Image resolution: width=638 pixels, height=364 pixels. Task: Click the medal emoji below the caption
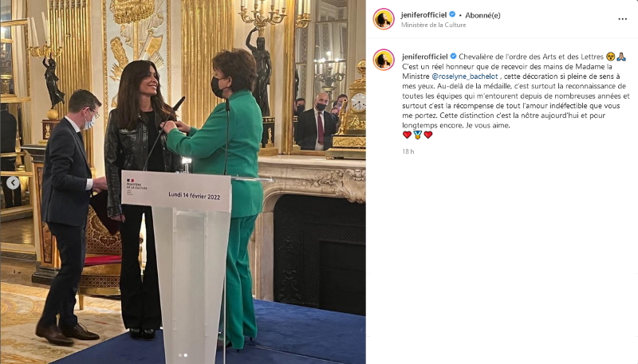417,135
